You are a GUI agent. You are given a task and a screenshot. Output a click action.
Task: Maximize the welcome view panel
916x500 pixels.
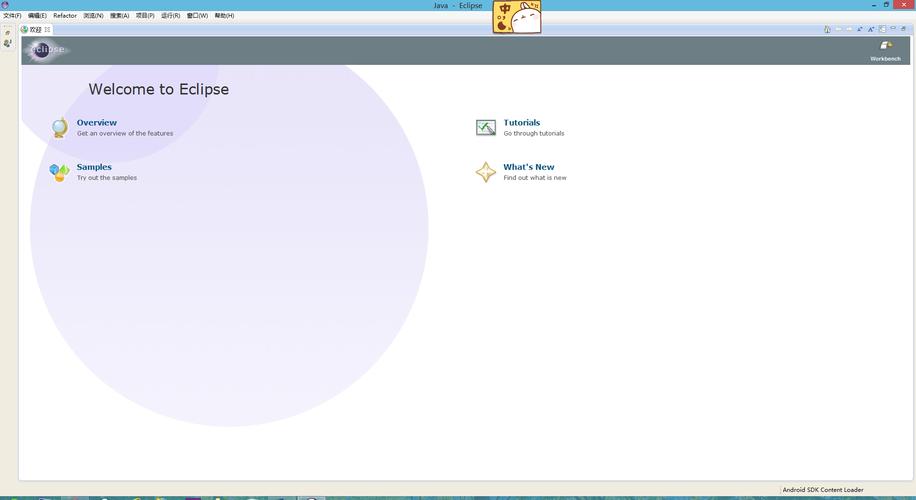(903, 29)
